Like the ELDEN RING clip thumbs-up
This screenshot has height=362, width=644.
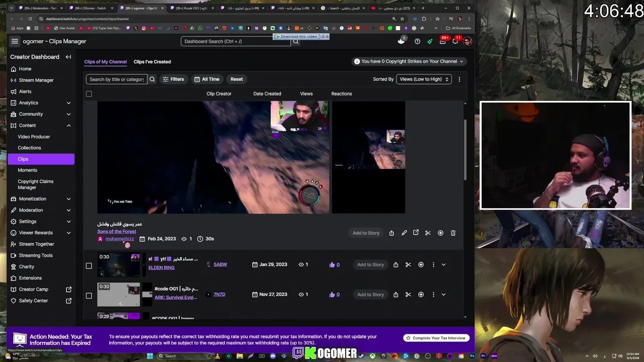pyautogui.click(x=332, y=264)
